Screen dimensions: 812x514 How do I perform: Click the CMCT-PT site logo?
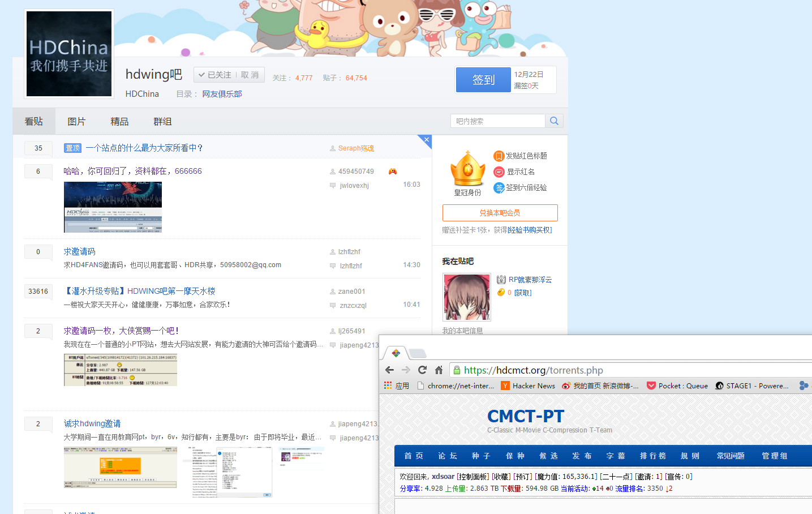point(526,416)
